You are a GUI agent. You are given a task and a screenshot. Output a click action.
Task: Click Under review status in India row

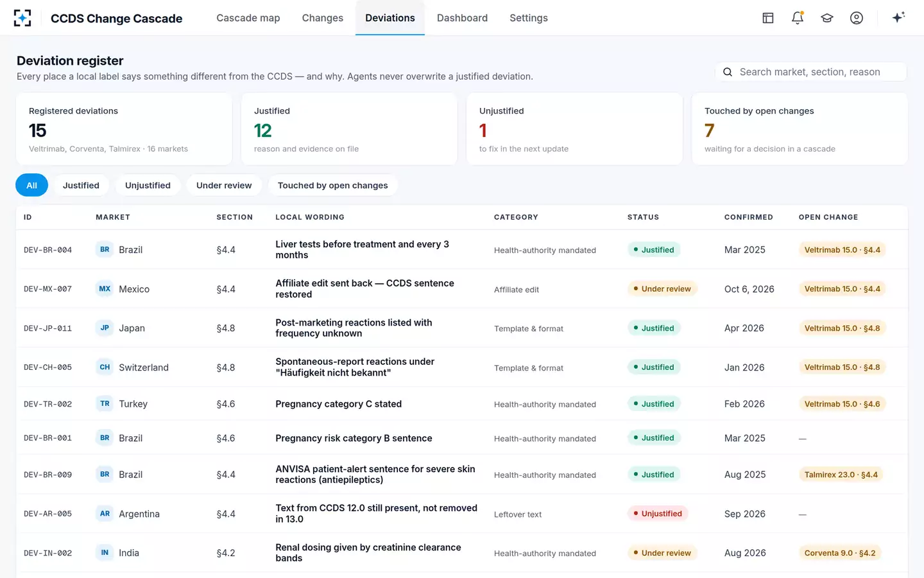[662, 553]
